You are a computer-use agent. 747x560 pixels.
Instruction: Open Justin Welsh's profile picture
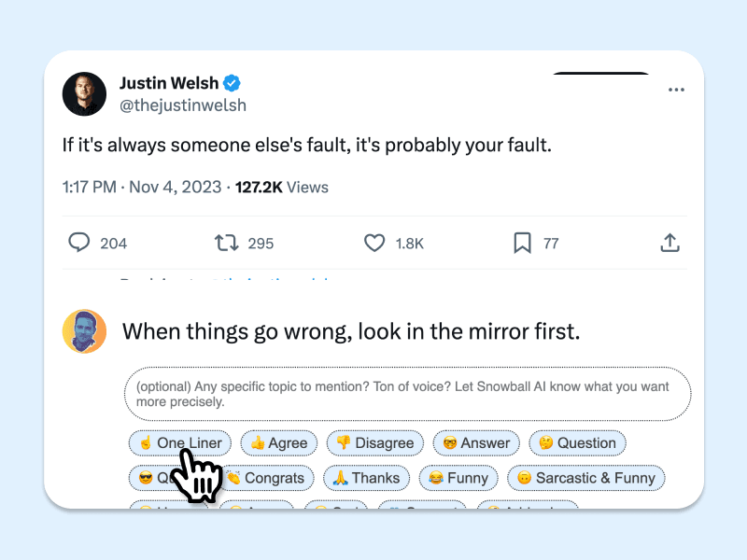[x=84, y=93]
